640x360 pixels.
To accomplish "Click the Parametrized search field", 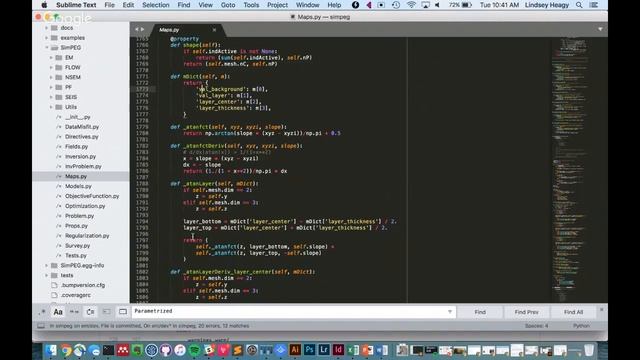I will coord(293,312).
